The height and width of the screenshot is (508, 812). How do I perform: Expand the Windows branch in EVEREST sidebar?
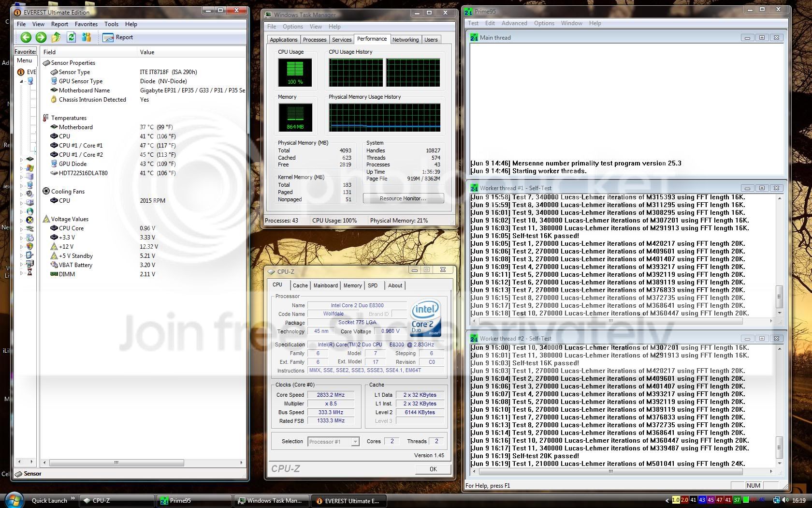tap(21, 167)
